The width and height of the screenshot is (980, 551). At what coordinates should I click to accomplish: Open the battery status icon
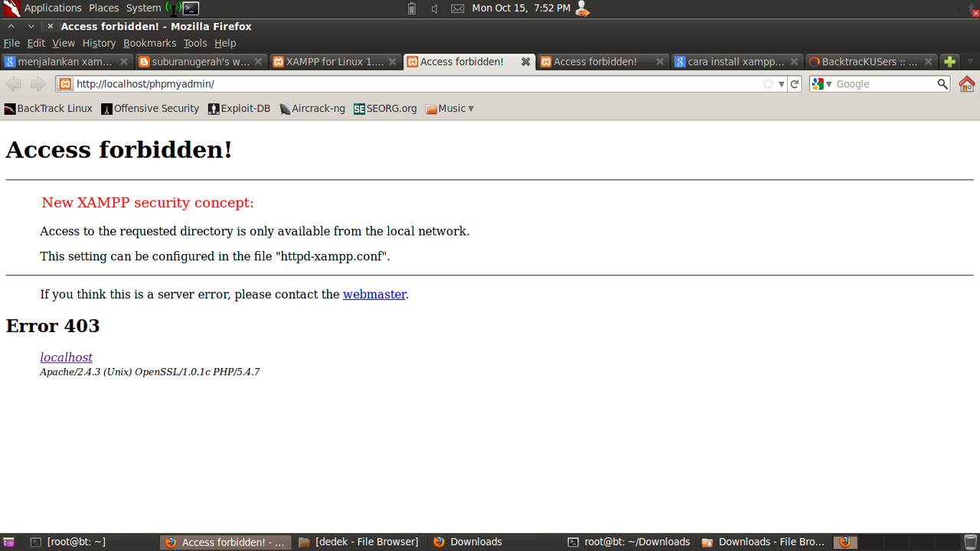click(412, 8)
